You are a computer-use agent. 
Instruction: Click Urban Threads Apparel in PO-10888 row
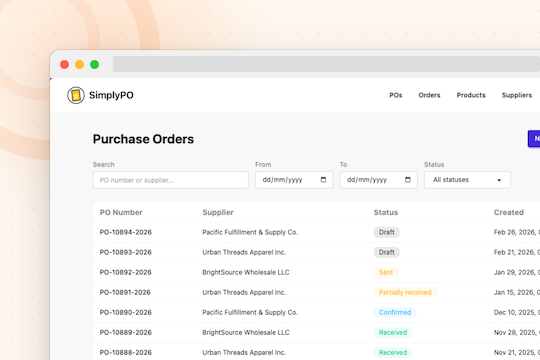coord(244,352)
